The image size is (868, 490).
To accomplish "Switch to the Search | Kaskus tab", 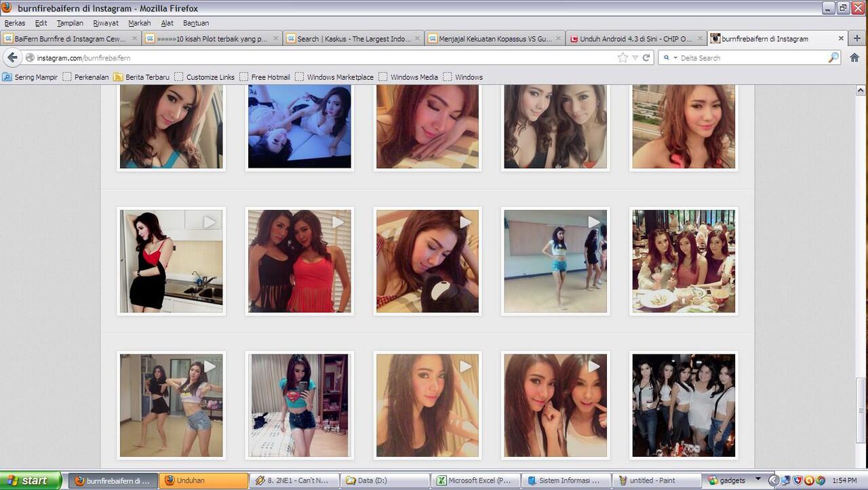I will point(353,39).
